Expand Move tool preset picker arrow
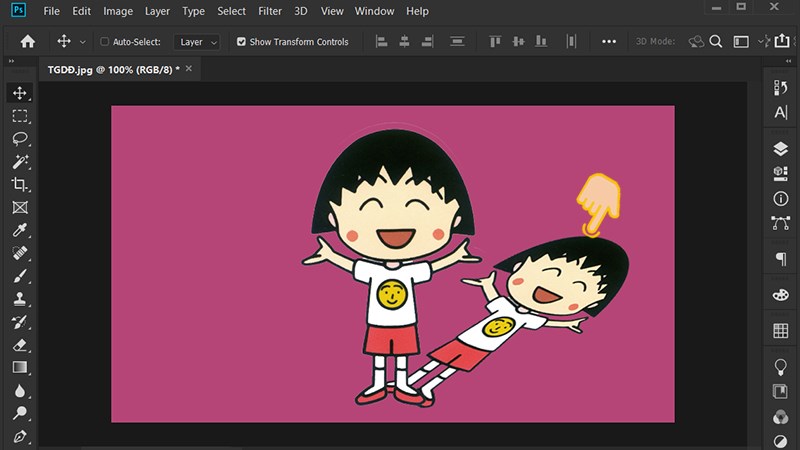The width and height of the screenshot is (800, 450). pyautogui.click(x=82, y=42)
